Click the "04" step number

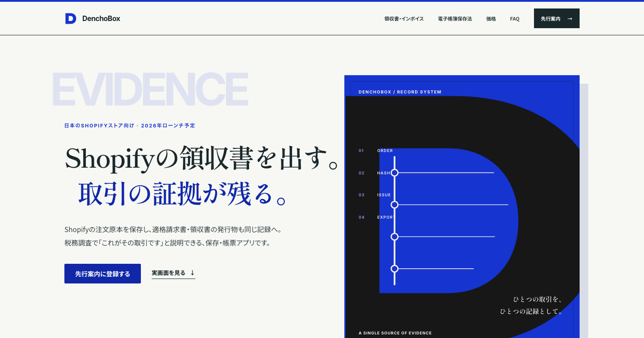pyautogui.click(x=361, y=217)
